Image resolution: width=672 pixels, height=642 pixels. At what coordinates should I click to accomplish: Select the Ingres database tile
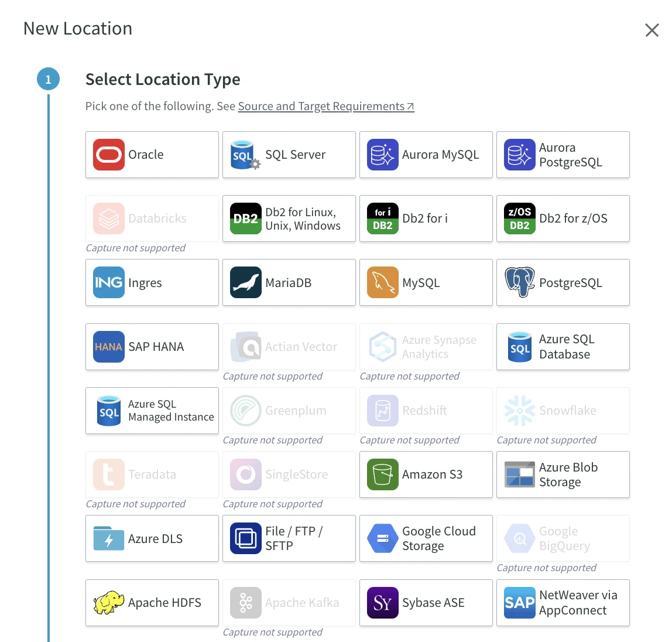[x=152, y=282]
